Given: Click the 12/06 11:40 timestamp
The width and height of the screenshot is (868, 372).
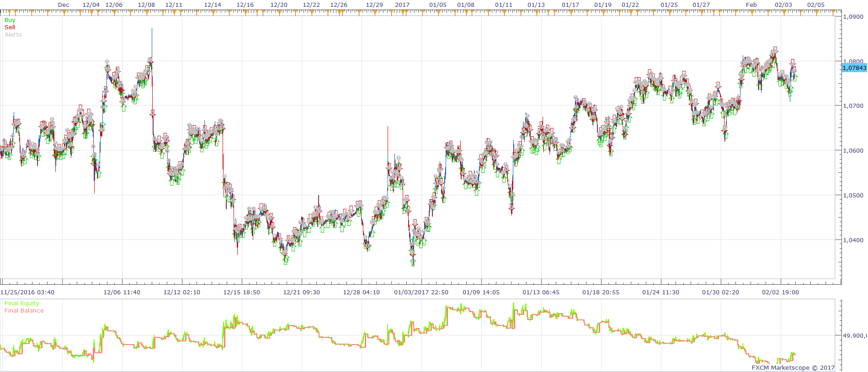Looking at the screenshot, I should [122, 292].
